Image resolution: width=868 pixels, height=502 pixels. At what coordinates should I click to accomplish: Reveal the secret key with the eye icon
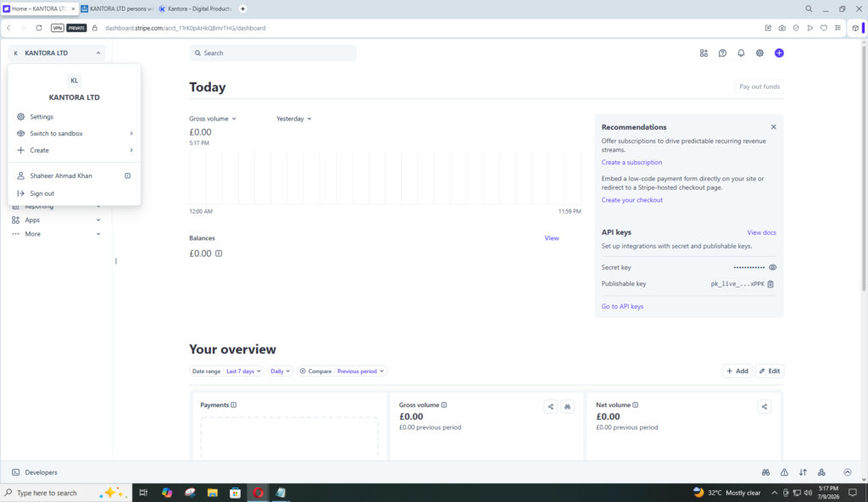pos(773,268)
